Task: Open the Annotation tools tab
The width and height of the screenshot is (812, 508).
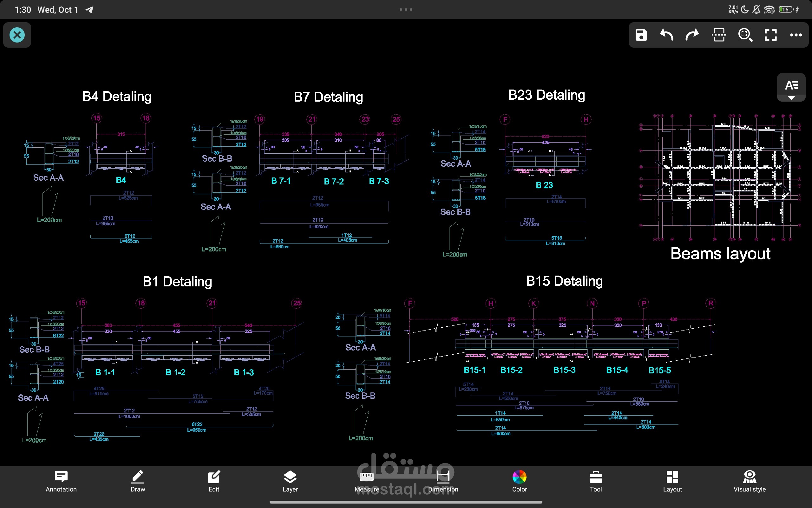Action: tap(61, 481)
